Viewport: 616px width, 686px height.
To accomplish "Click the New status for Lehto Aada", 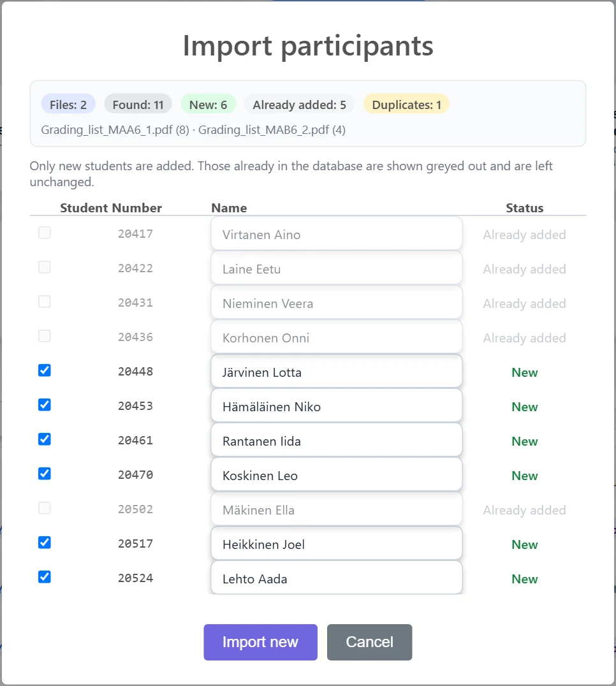I will [525, 579].
